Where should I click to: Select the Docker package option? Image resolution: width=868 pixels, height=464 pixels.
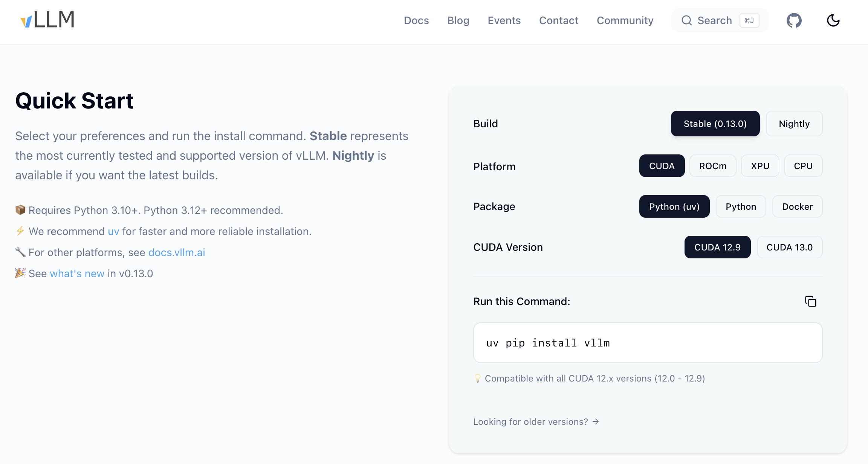coord(797,206)
